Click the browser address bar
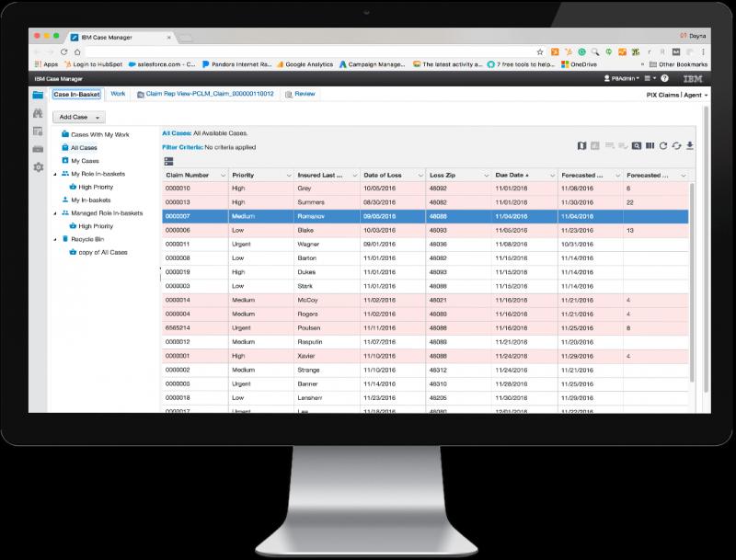 [310, 52]
